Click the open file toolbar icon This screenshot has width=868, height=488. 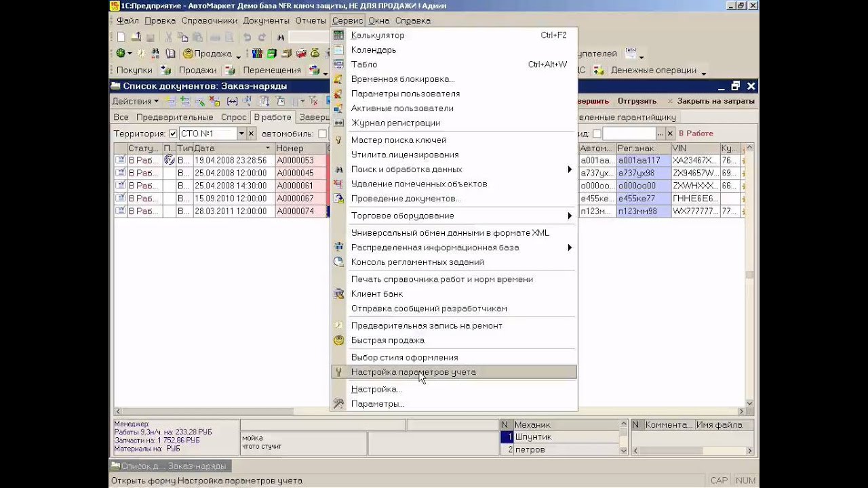(x=136, y=37)
